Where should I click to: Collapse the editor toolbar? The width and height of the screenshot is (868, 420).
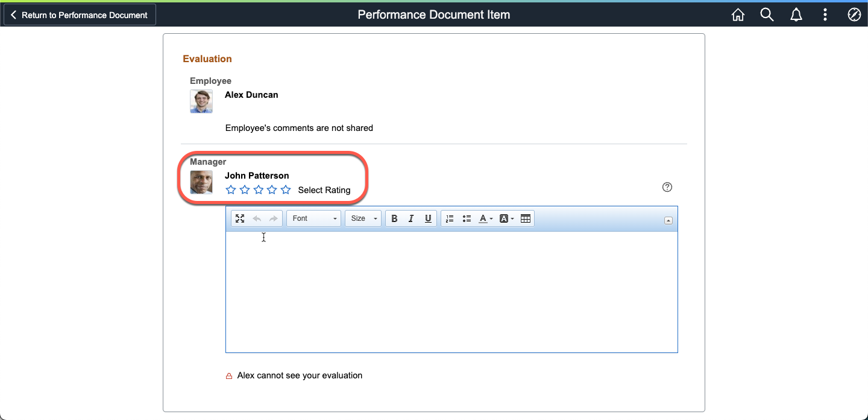point(668,220)
